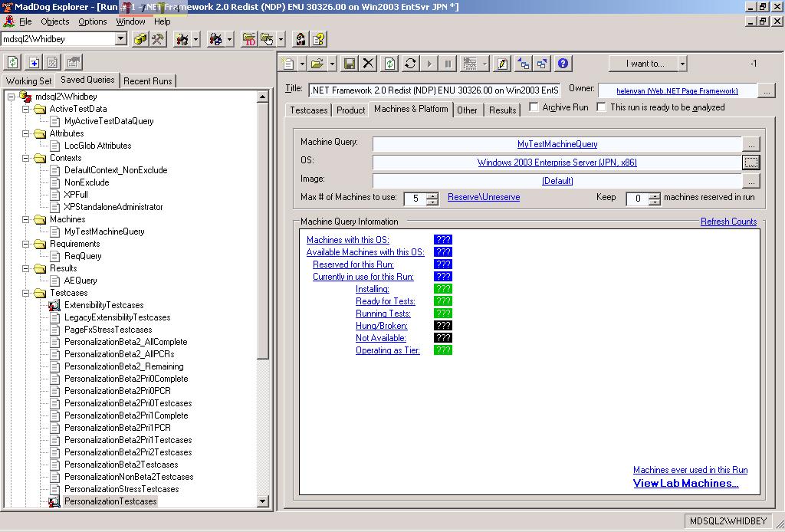The width and height of the screenshot is (785, 532).
Task: Click the open folder icon in run toolbar
Action: pos(317,64)
